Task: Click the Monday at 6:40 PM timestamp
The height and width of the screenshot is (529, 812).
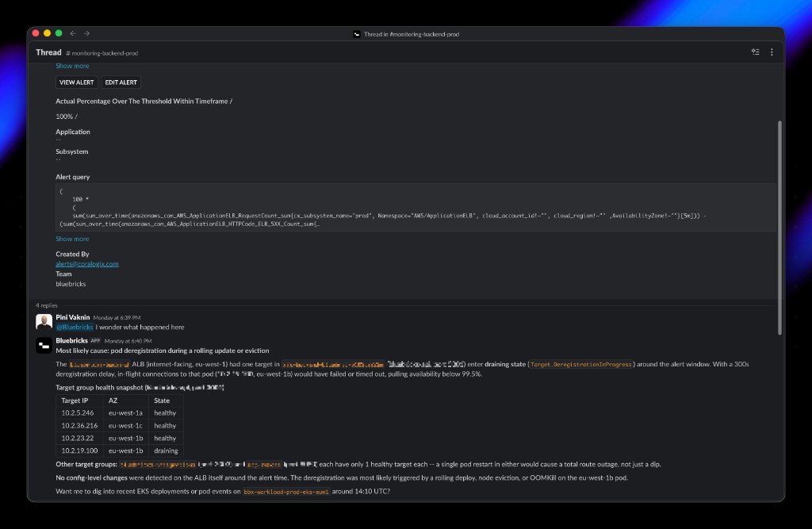Action: 128,341
